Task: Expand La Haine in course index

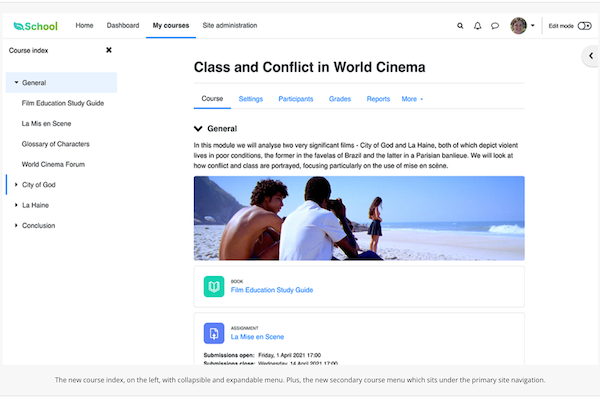Action: click(x=16, y=205)
